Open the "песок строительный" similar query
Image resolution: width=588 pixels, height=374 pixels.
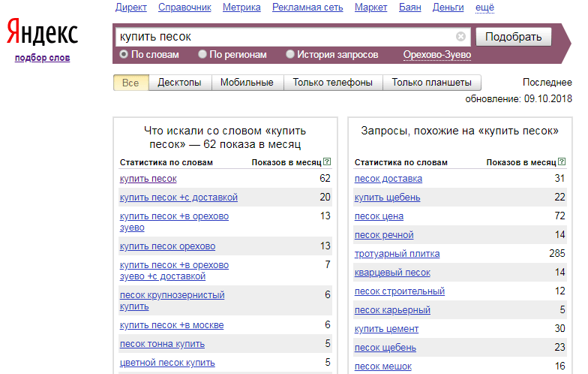click(x=400, y=291)
